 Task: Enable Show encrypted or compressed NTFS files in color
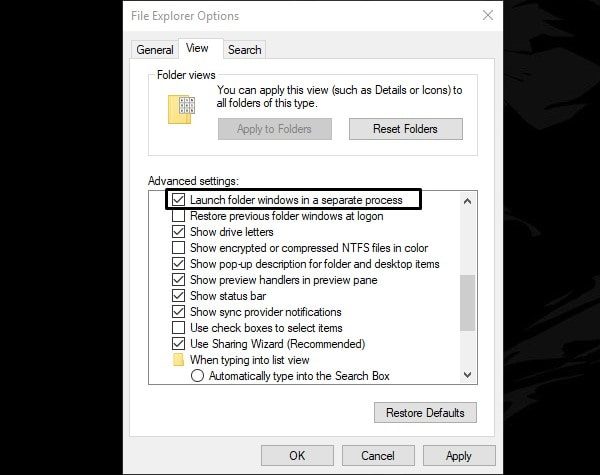(x=179, y=248)
